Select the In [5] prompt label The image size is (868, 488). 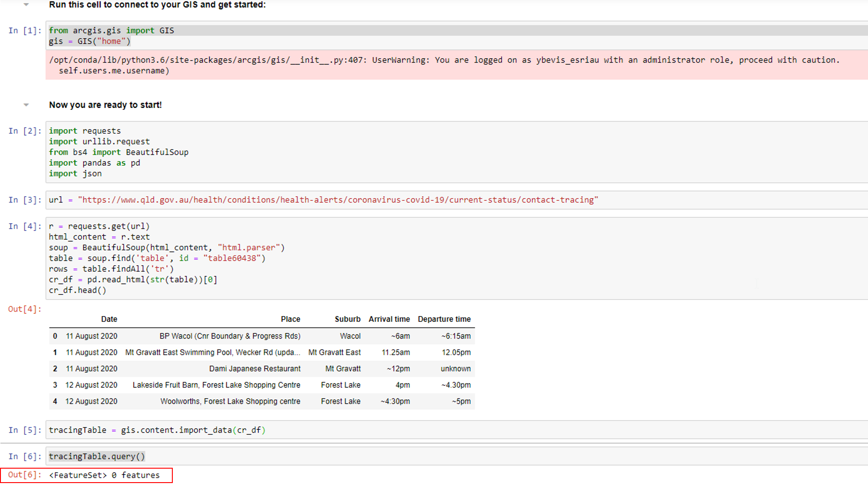pos(25,430)
